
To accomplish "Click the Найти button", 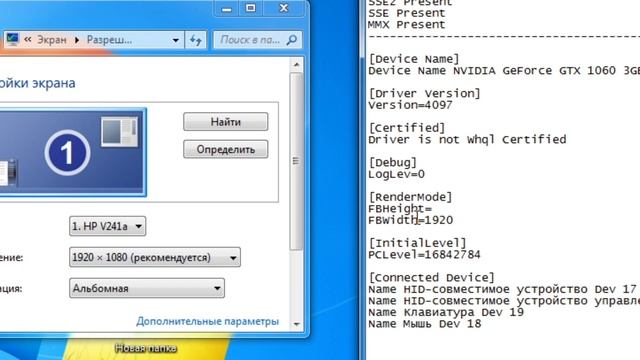I will [x=225, y=122].
